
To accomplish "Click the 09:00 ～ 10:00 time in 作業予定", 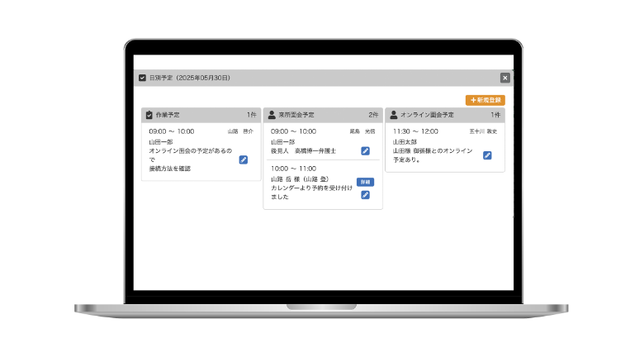I will tap(172, 131).
